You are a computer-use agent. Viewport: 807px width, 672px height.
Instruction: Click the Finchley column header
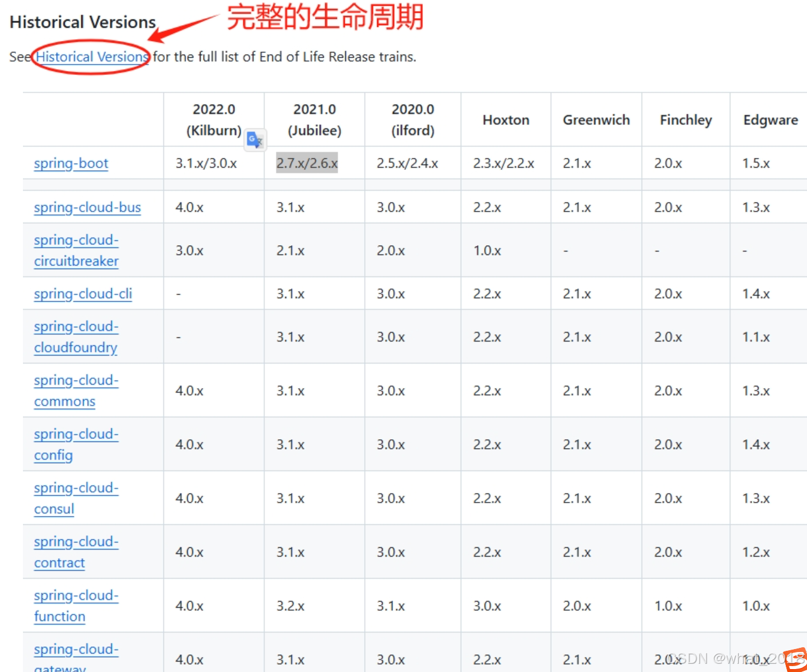pos(685,120)
